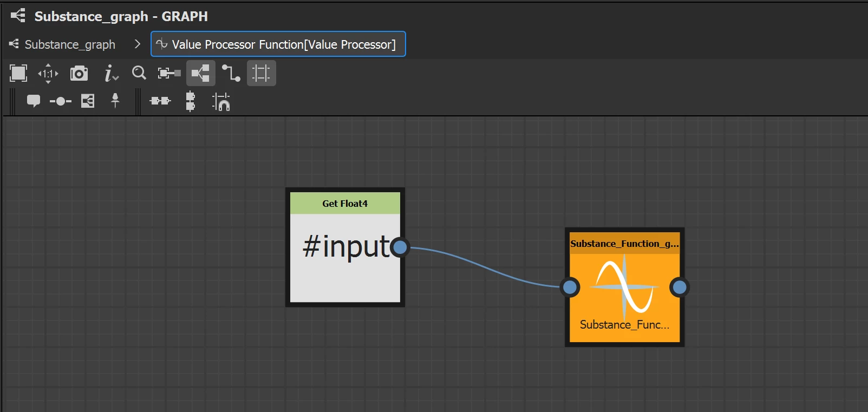Insert a dot link node
Screen dimensions: 868x412
point(61,101)
